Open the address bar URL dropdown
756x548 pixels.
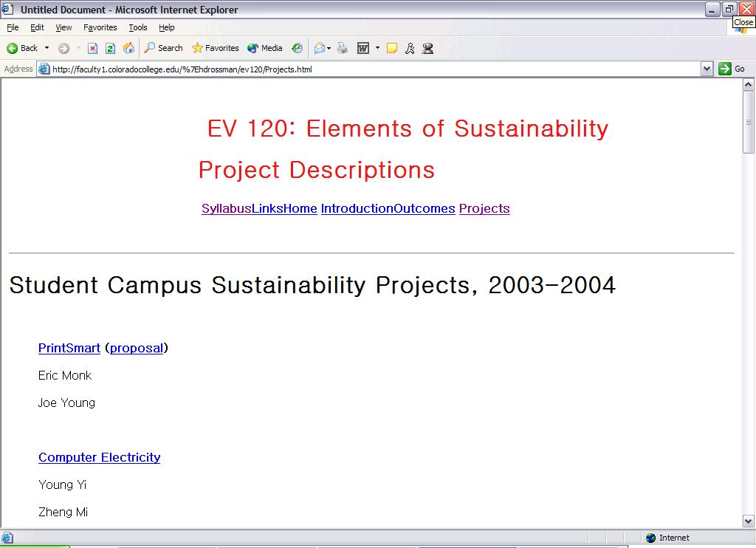tap(707, 69)
